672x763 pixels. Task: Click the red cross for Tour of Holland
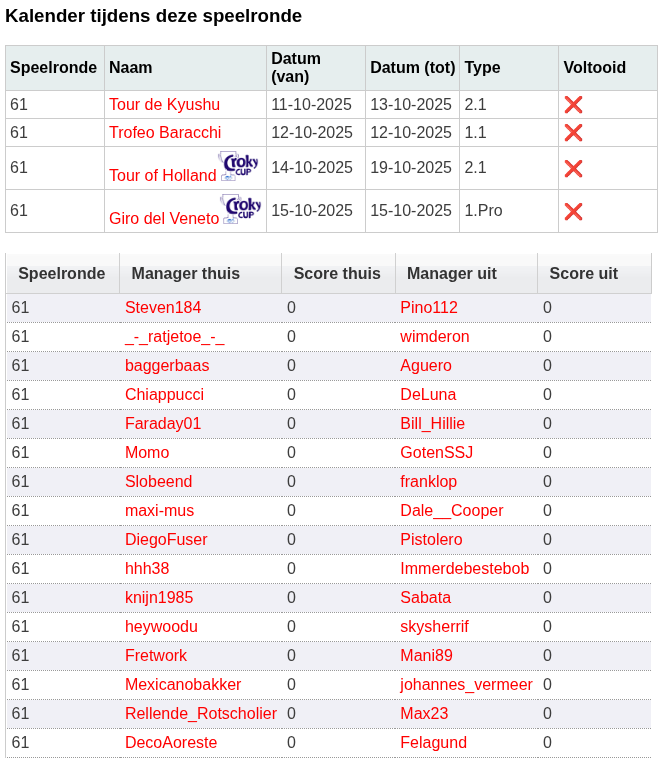click(573, 169)
